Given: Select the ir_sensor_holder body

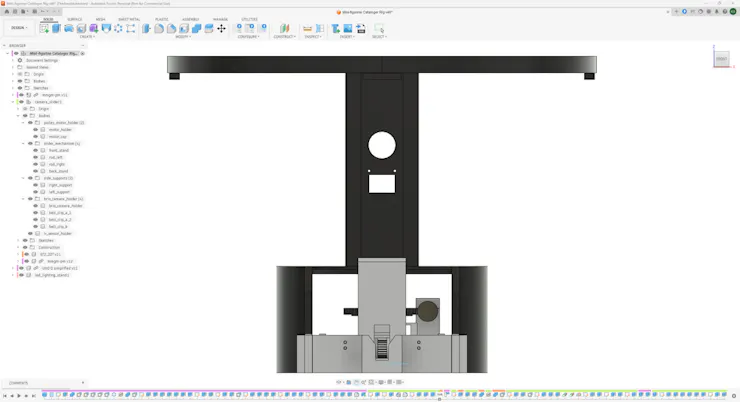Looking at the screenshot, I should pyautogui.click(x=58, y=234).
